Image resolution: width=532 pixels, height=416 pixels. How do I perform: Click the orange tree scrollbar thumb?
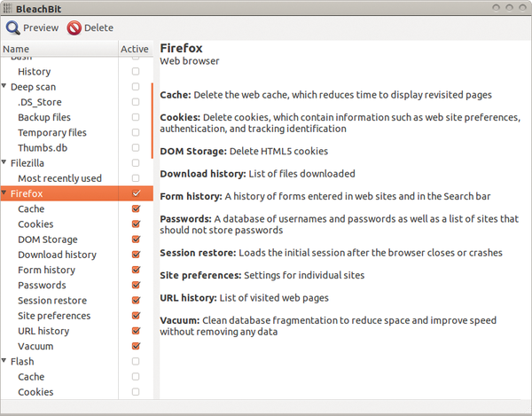pos(152,121)
